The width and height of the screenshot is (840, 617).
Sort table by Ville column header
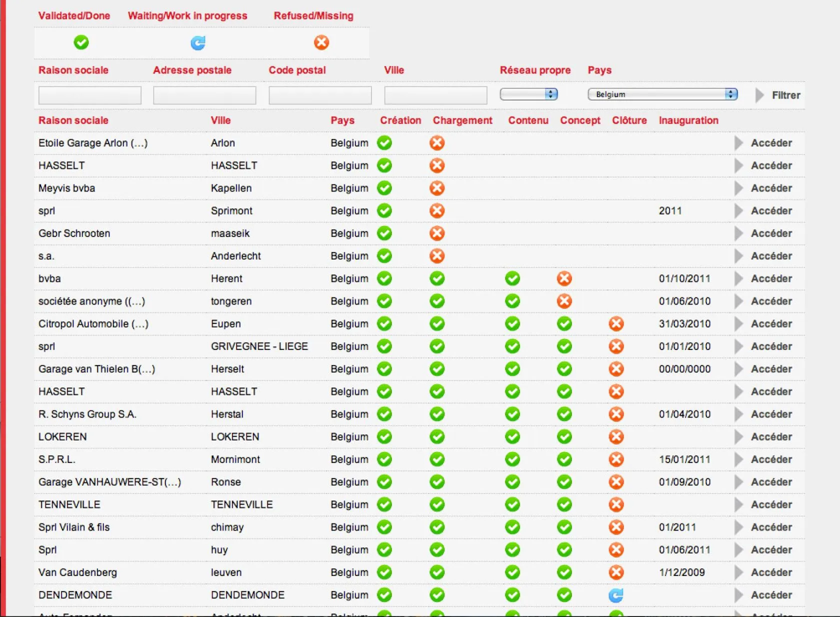click(x=220, y=120)
